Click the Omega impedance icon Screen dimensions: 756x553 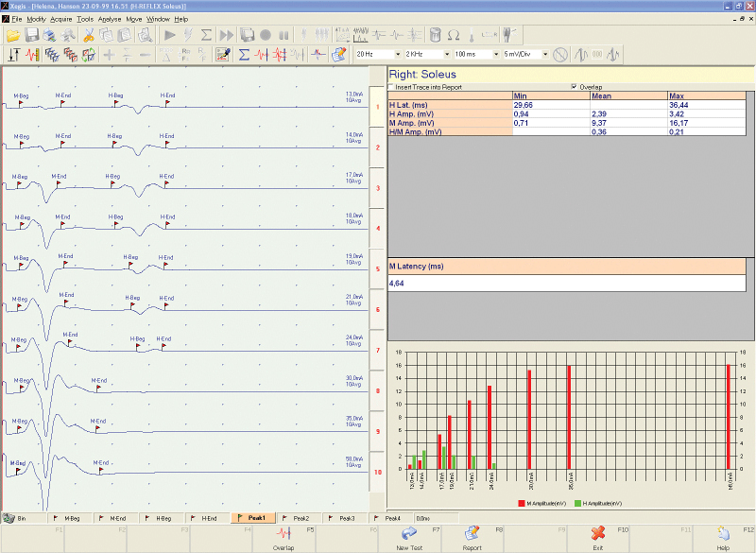point(454,35)
